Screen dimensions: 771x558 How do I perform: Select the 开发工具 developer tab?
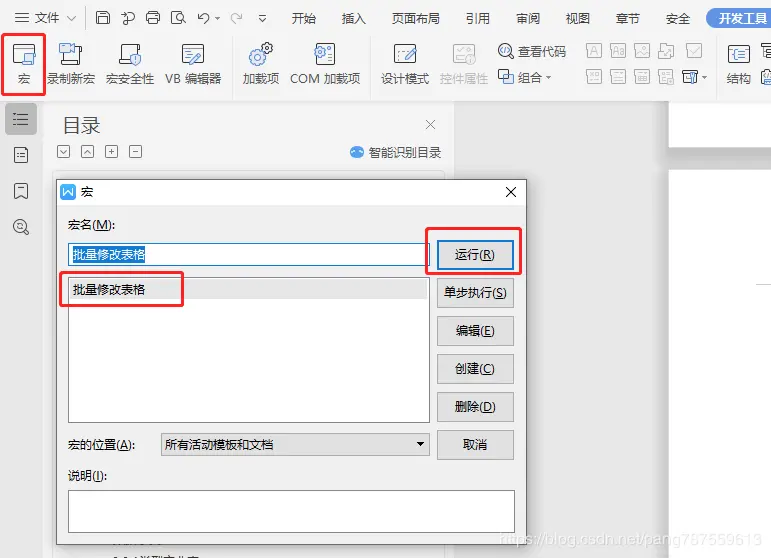click(x=741, y=18)
